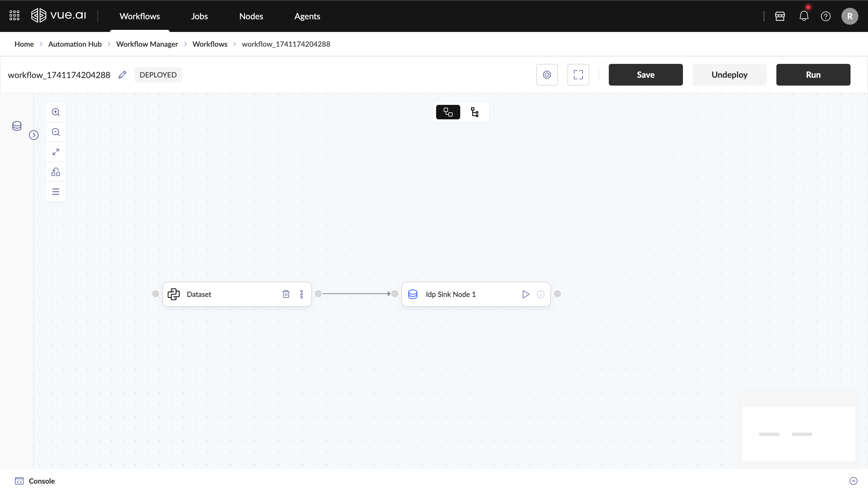Click the zoom in canvas icon
Viewport: 868px width, 490px height.
coord(55,112)
